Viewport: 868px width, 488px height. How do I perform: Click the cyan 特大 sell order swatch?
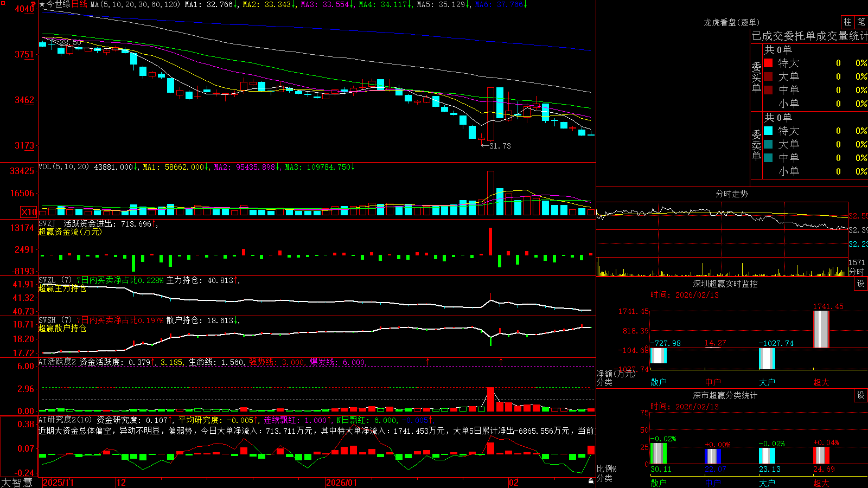(x=768, y=131)
